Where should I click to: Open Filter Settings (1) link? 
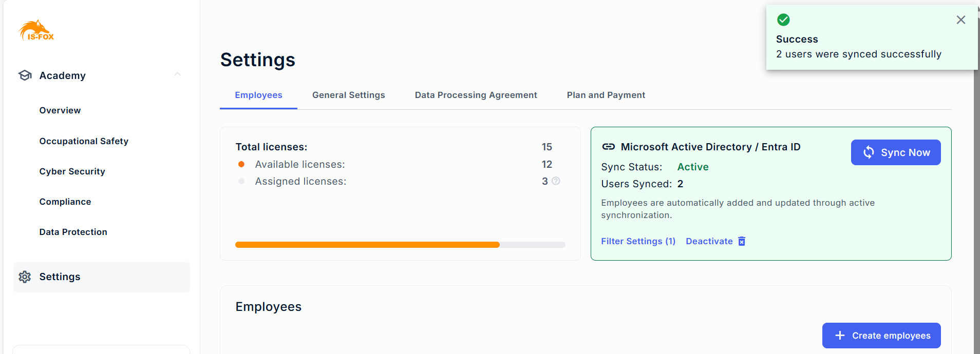(x=638, y=241)
